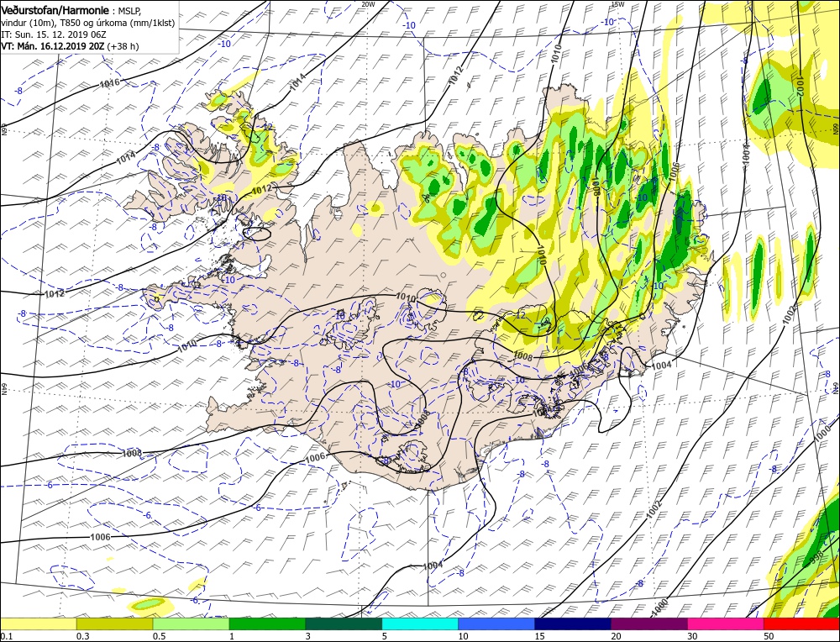Select the dark green 3 mm legend swatch
This screenshot has width=840, height=642.
click(x=344, y=624)
